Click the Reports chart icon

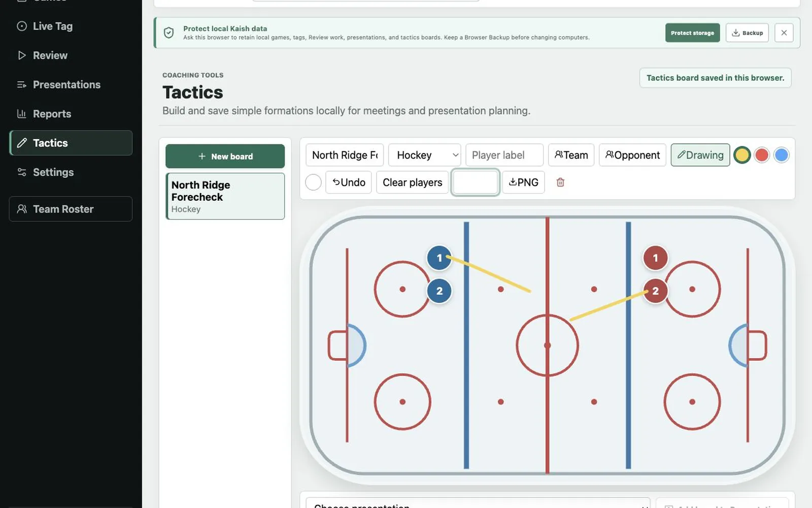coord(22,114)
